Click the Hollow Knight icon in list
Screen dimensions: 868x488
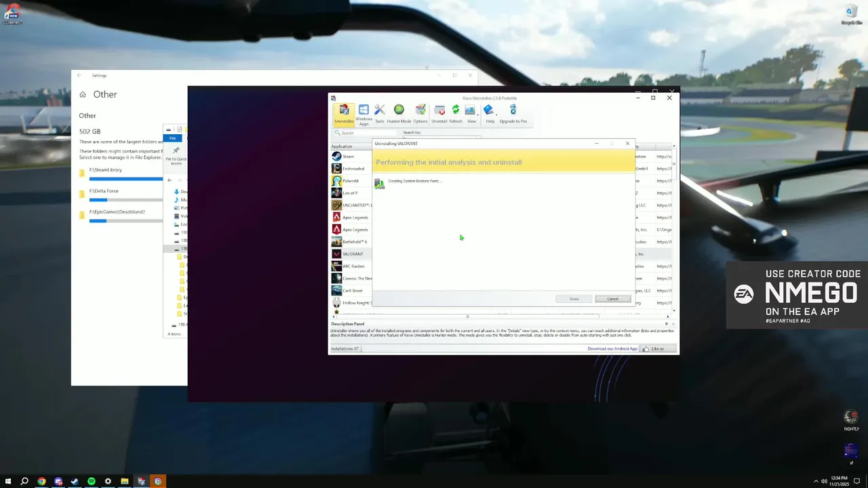[336, 303]
